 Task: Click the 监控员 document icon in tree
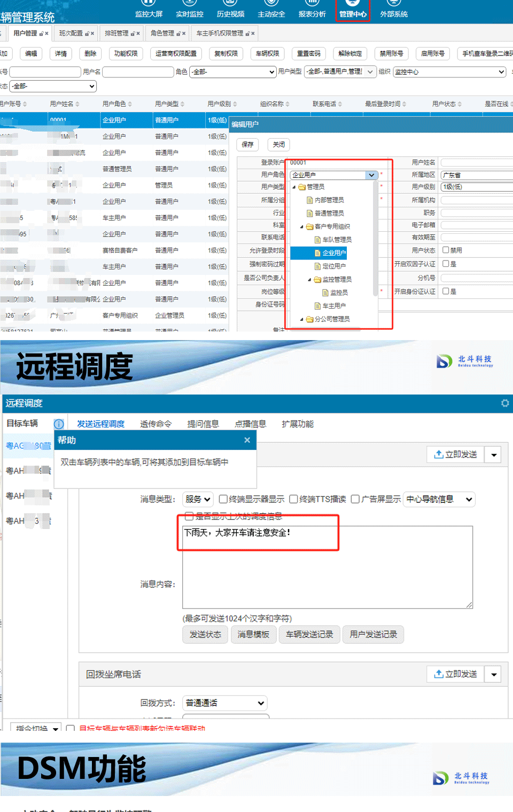(325, 293)
